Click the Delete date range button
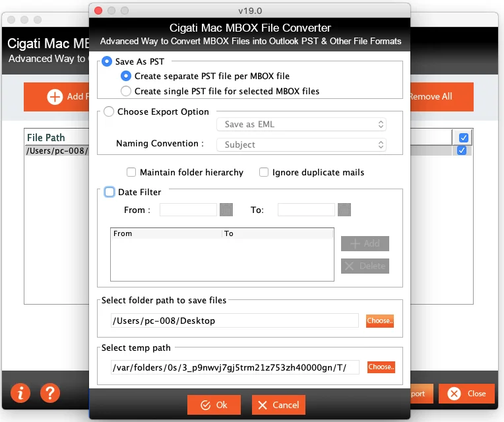 click(365, 266)
